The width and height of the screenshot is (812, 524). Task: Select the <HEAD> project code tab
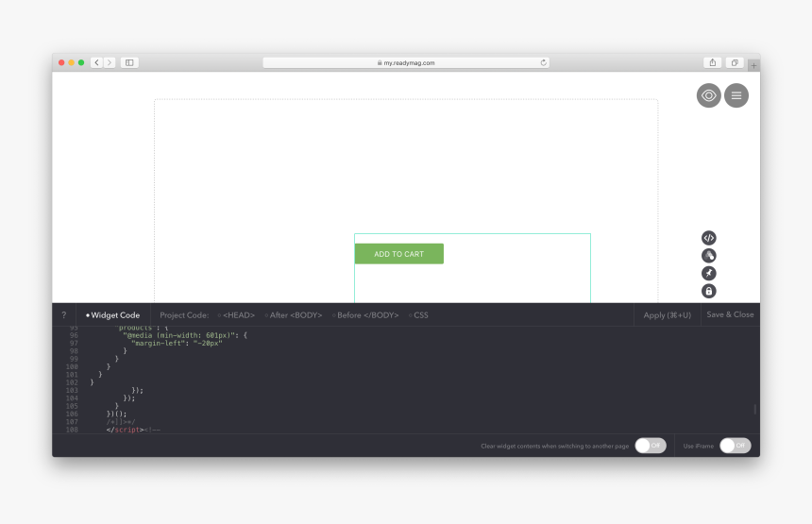(x=236, y=314)
